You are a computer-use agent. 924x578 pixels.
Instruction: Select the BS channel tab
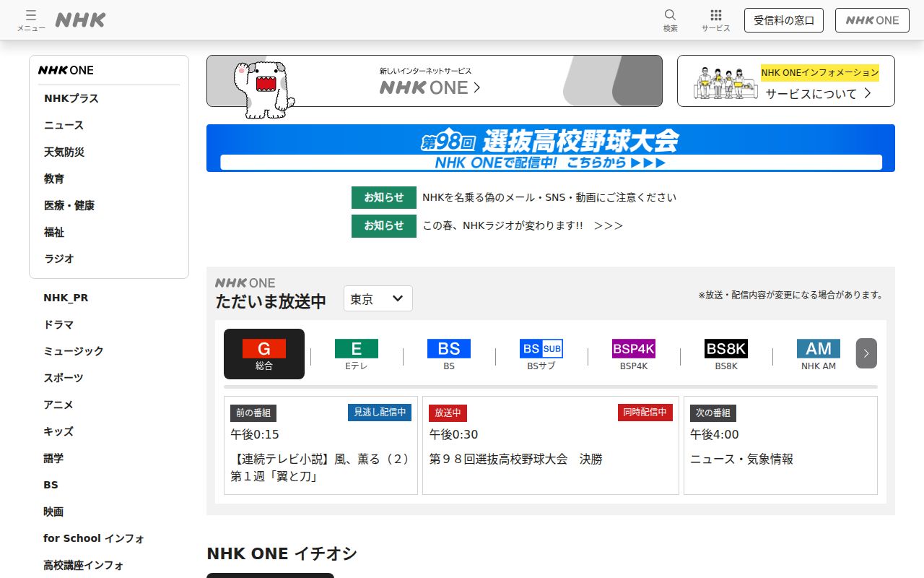(449, 355)
